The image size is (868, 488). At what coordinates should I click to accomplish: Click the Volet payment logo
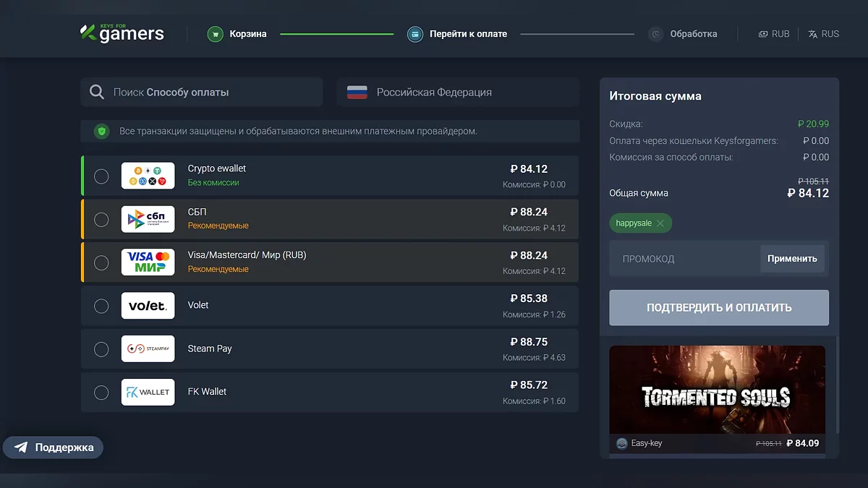(148, 306)
